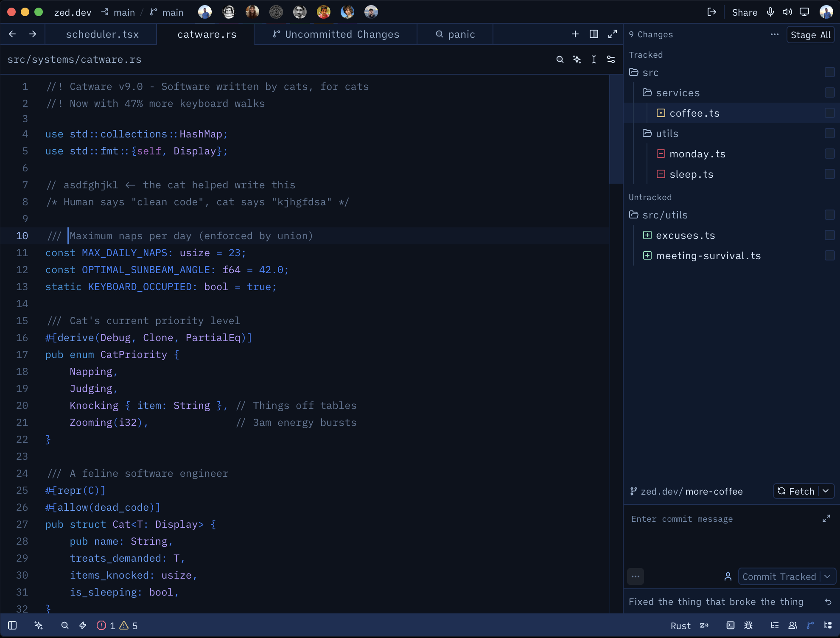
Task: Open editor controls settings icon
Action: click(x=611, y=59)
